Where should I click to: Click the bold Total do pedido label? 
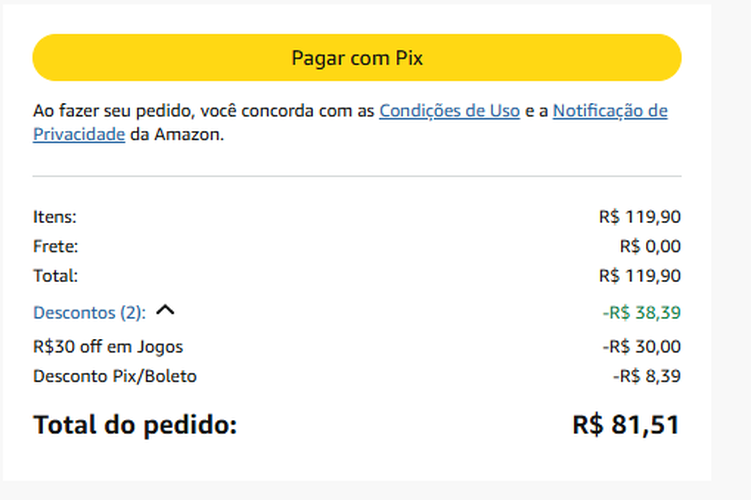(x=135, y=424)
